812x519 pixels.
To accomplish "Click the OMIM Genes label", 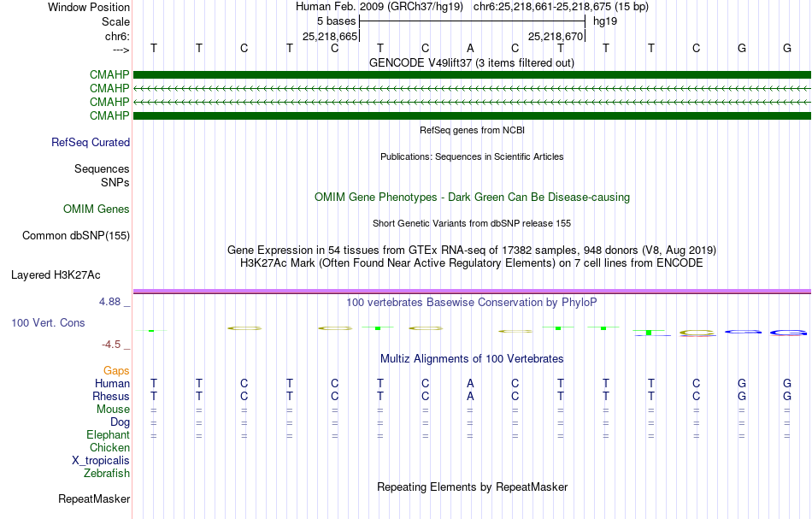I will 97,209.
